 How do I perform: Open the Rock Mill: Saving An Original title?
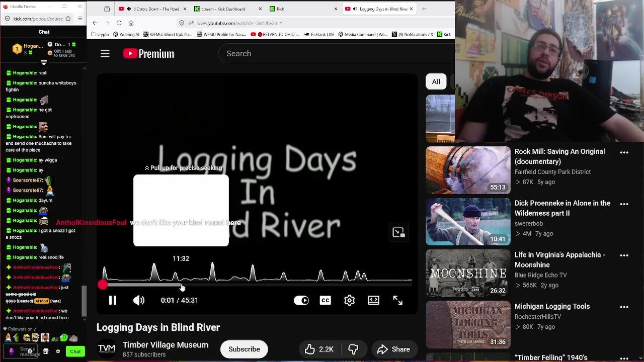(x=559, y=156)
